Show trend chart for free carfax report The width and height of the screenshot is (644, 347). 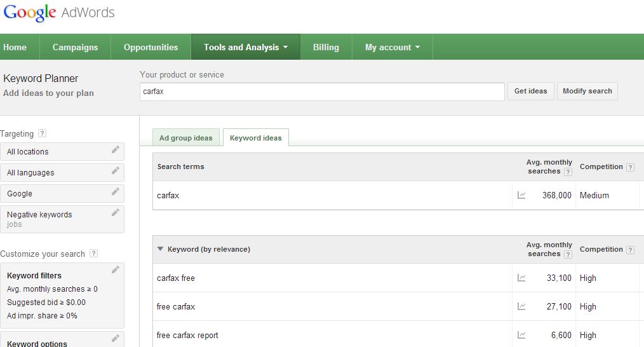coord(521,335)
